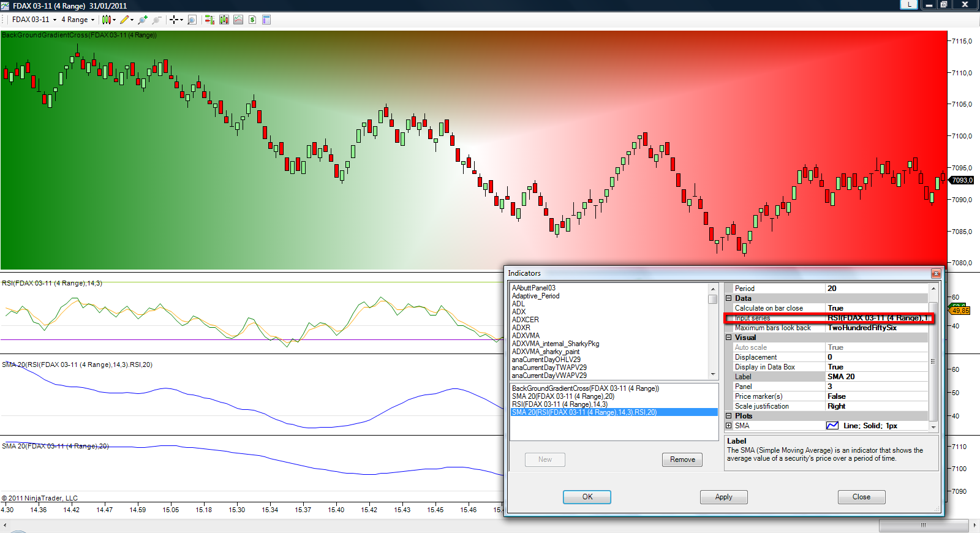Select the SMA 20(RSI(...).RSI,20) applied indicator
The image size is (980, 533).
pos(614,412)
